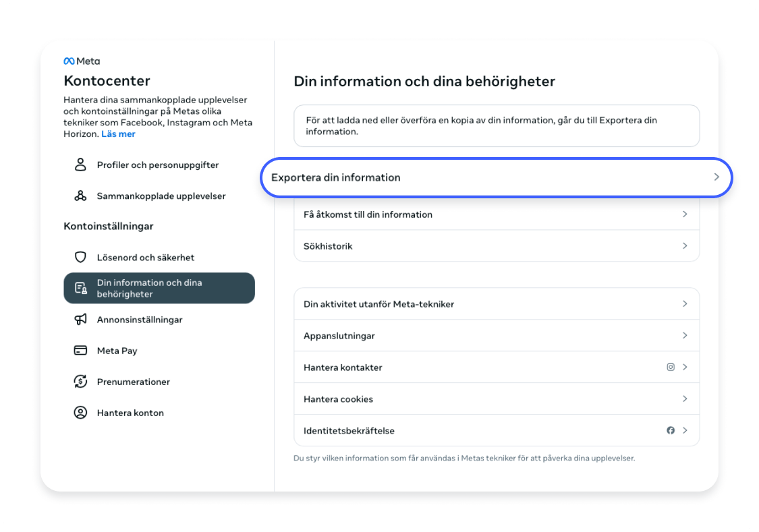This screenshot has height=532, width=759.
Task: Click the Annonsinställningar megaphone icon
Action: coord(80,319)
